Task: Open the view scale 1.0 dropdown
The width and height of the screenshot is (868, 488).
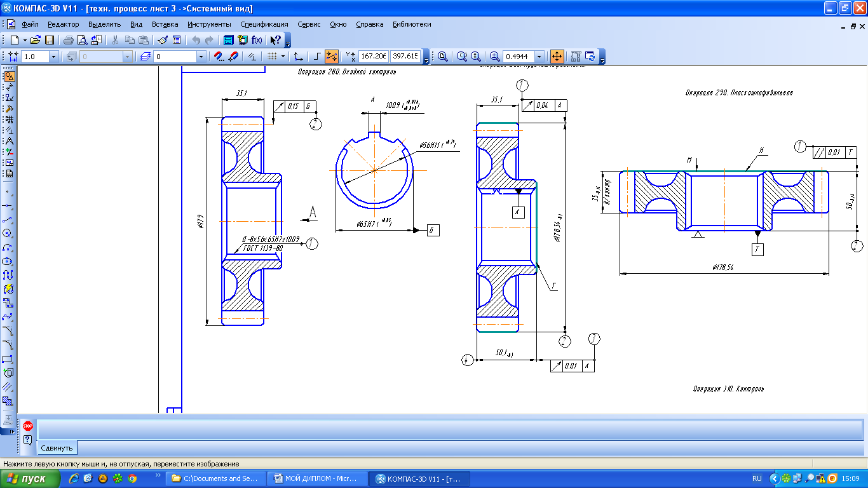Action: point(53,57)
